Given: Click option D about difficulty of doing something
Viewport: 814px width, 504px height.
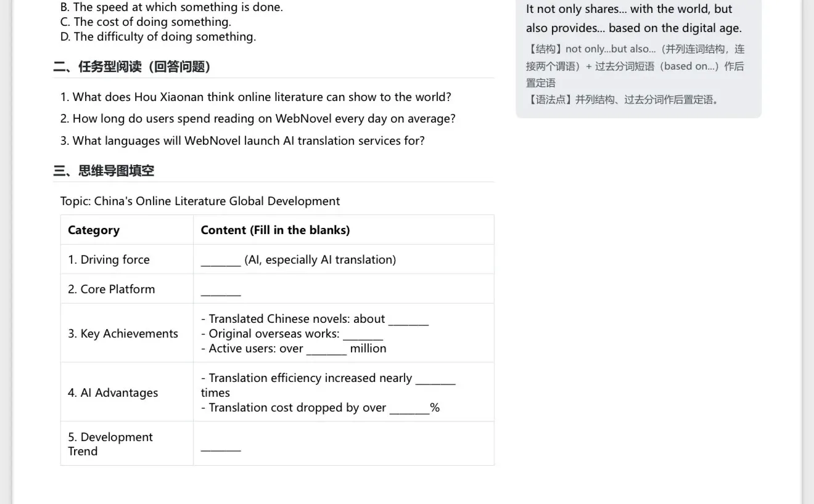Looking at the screenshot, I should [x=158, y=37].
